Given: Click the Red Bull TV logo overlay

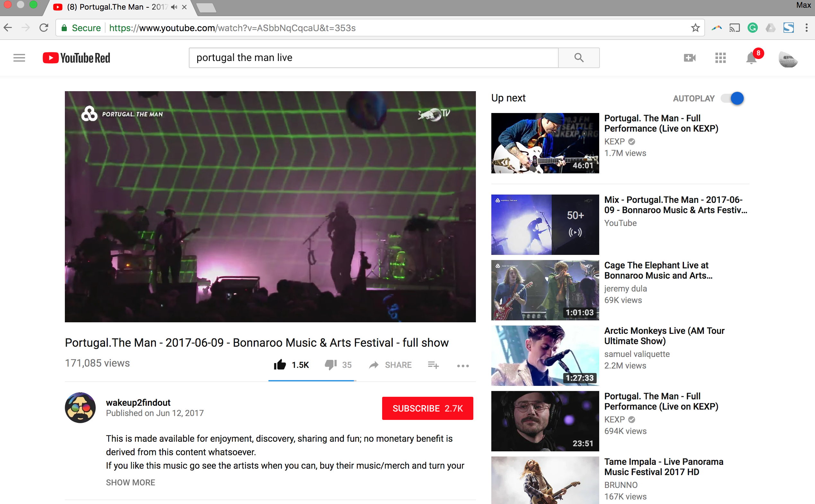Looking at the screenshot, I should 434,115.
